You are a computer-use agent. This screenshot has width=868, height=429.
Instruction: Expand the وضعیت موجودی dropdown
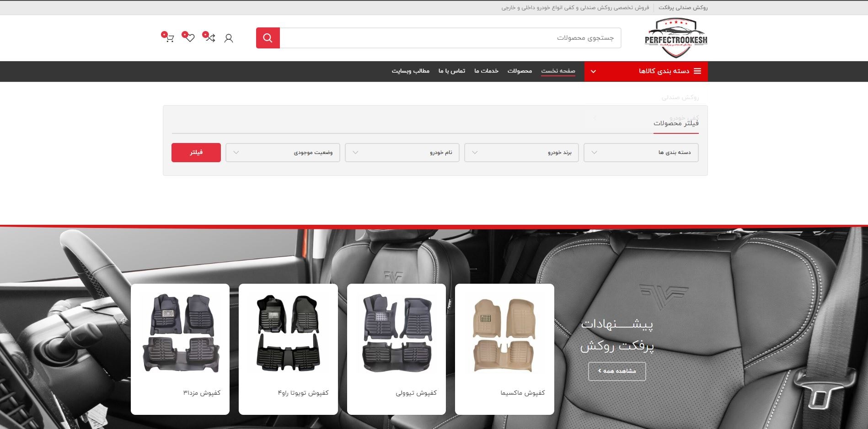point(283,153)
